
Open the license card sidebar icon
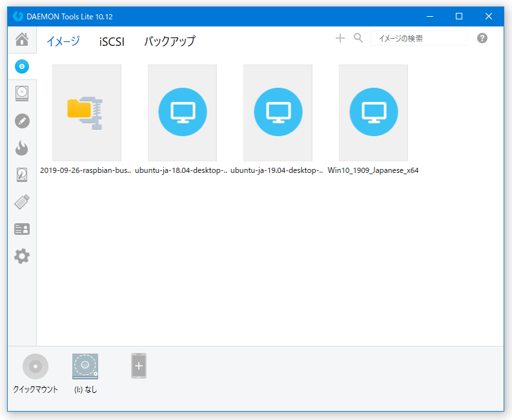tap(22, 229)
